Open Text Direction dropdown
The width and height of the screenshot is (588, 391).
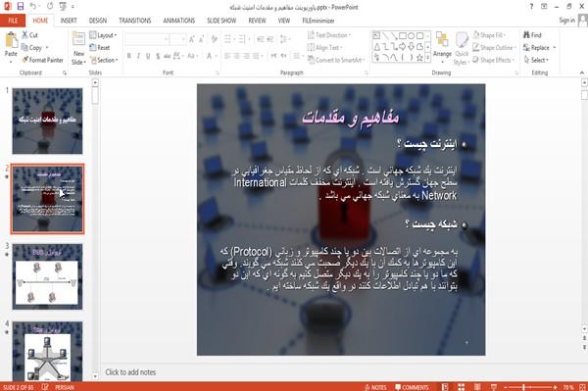329,35
